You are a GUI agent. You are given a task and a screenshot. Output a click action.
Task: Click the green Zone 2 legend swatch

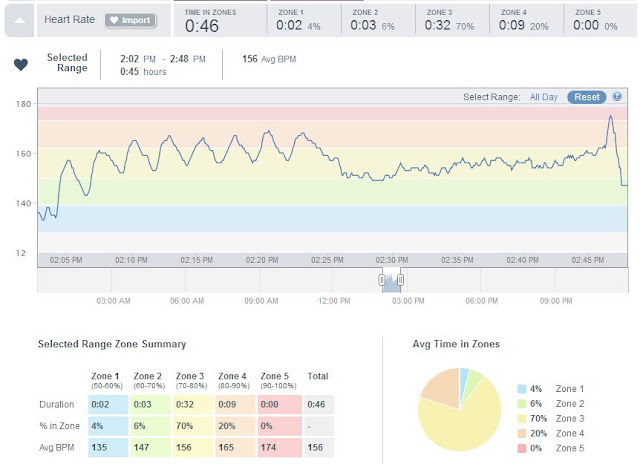tap(522, 404)
